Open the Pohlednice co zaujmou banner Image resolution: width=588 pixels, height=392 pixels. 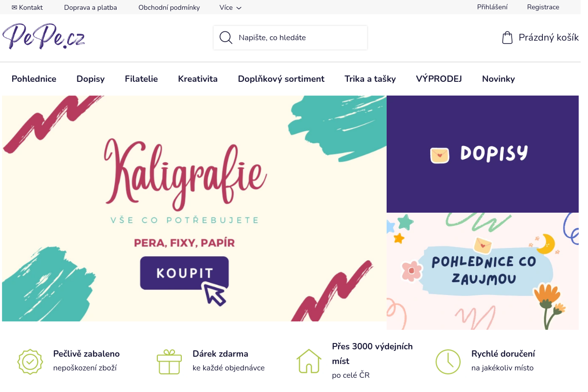[483, 271]
